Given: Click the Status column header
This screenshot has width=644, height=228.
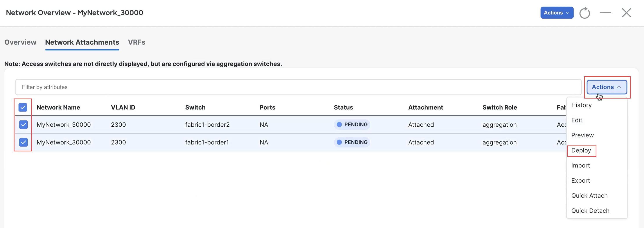Looking at the screenshot, I should click(343, 108).
